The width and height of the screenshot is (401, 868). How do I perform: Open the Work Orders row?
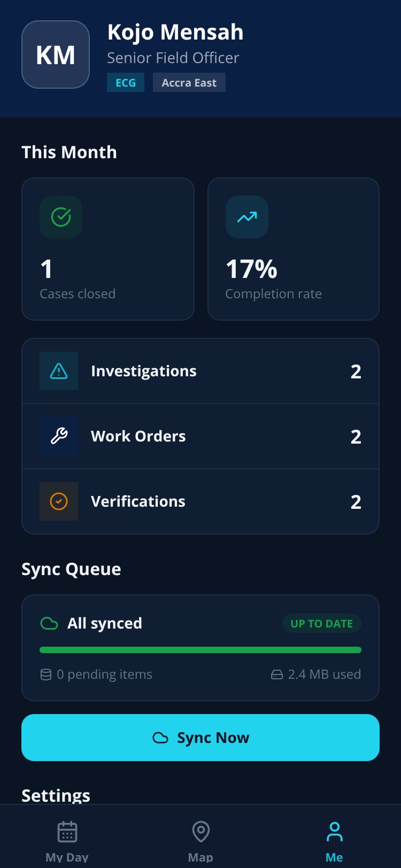pos(200,436)
